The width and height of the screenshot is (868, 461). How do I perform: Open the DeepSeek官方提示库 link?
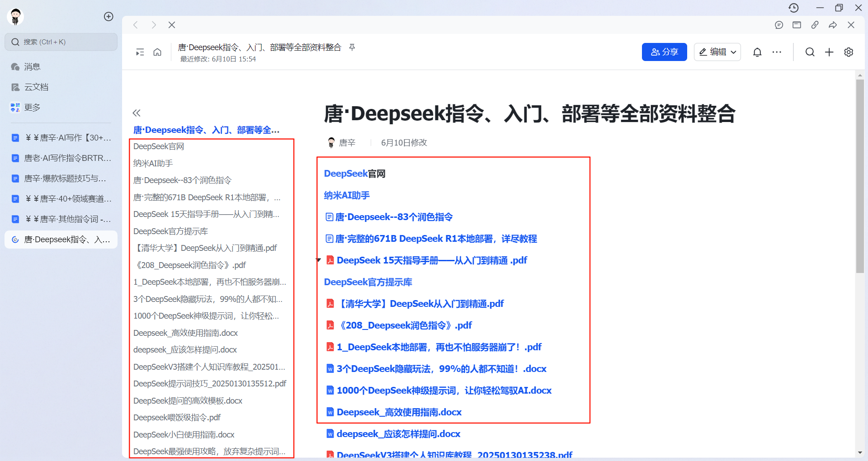(368, 282)
